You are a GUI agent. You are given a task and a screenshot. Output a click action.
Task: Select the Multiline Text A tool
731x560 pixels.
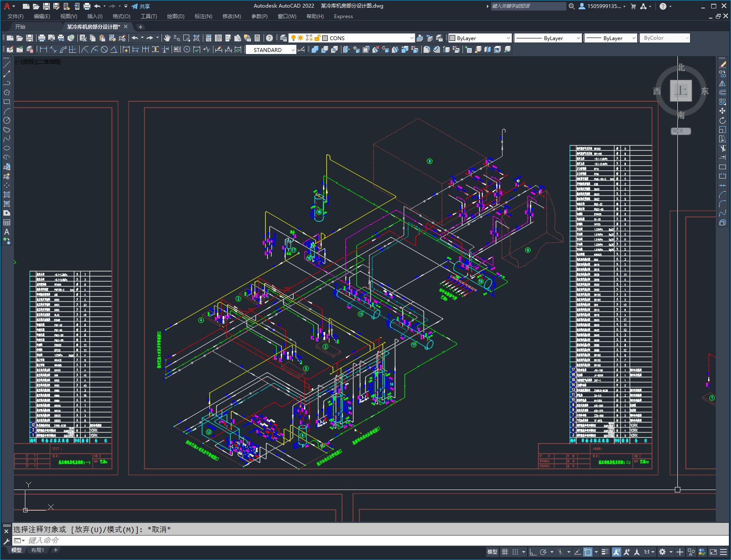[x=7, y=232]
